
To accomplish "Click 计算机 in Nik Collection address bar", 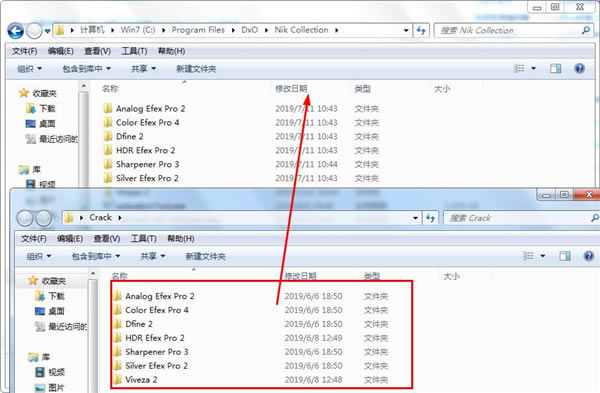I will pyautogui.click(x=92, y=30).
